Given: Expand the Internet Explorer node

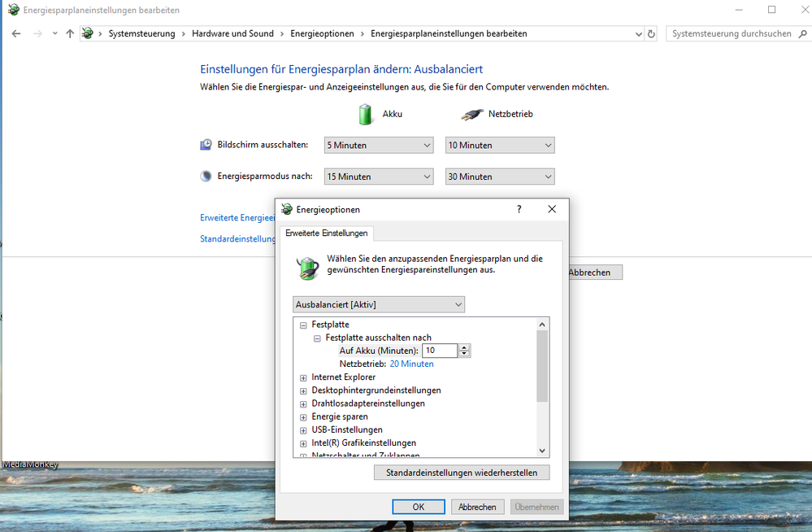Looking at the screenshot, I should 303,377.
